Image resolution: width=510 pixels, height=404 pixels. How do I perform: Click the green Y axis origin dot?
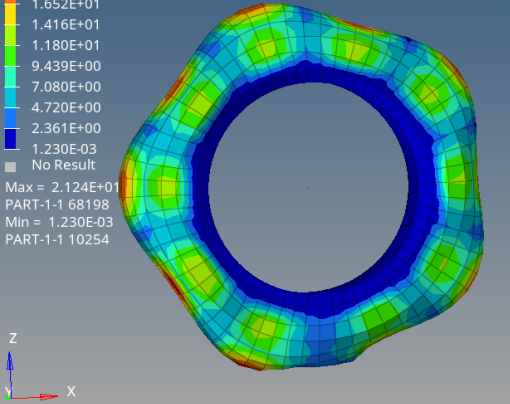coord(8,398)
